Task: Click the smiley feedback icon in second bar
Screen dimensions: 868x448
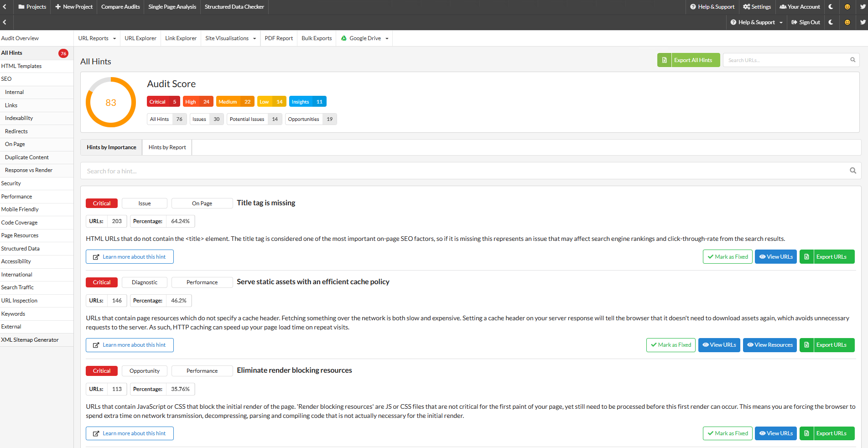Action: click(x=847, y=22)
